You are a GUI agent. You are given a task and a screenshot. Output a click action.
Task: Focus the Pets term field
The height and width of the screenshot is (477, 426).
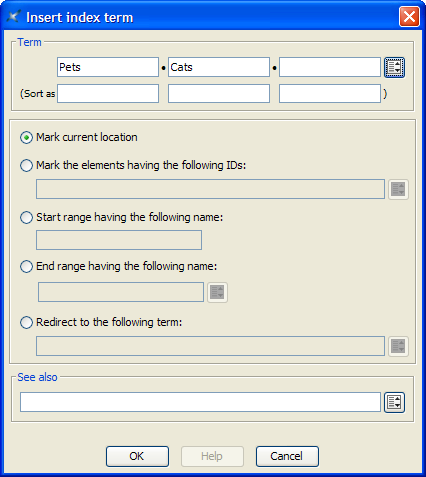[108, 67]
